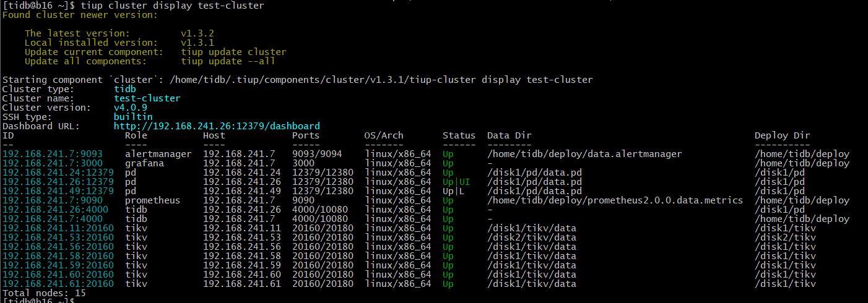Viewport: 868px width, 303px height.
Task: Click the 'Status' column header
Action: pyautogui.click(x=459, y=135)
